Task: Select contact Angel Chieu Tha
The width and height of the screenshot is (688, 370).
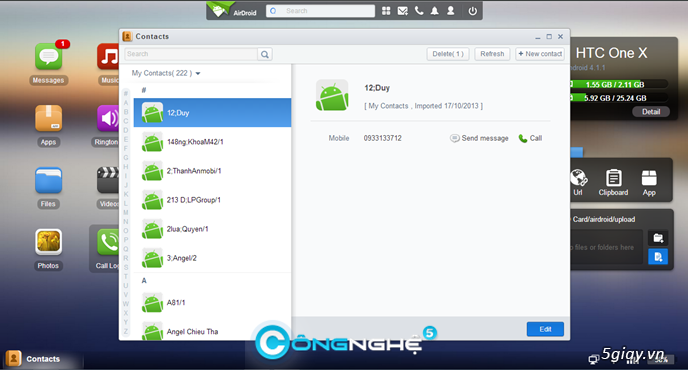Action: 212,330
